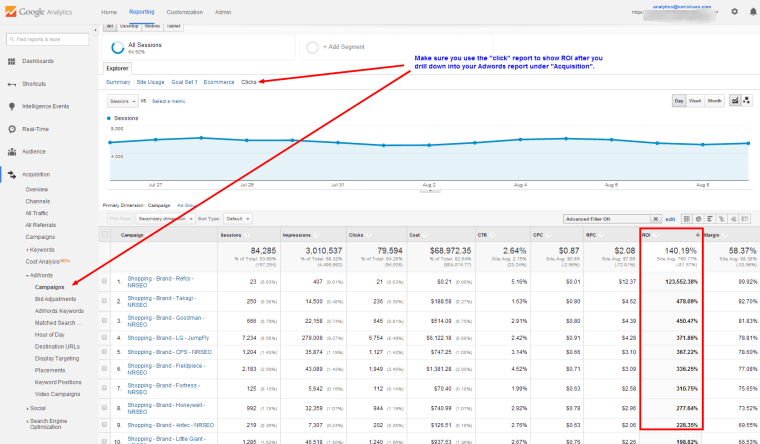Set graph interval to Month
Screen dimensions: 760x444
714,101
